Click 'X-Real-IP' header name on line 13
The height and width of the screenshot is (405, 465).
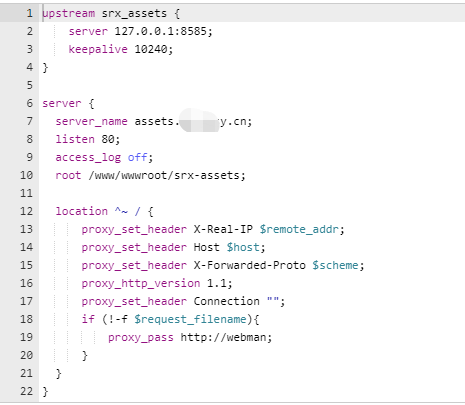(223, 229)
